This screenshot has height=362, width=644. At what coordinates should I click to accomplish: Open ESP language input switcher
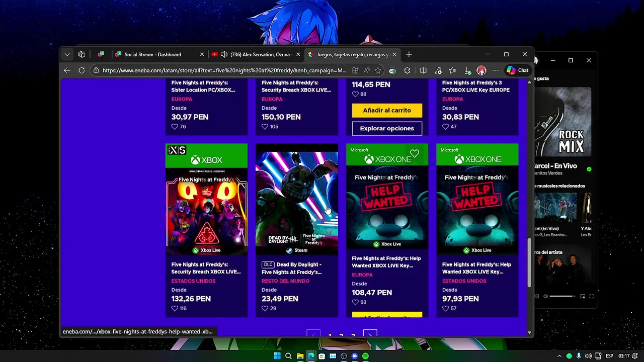609,356
